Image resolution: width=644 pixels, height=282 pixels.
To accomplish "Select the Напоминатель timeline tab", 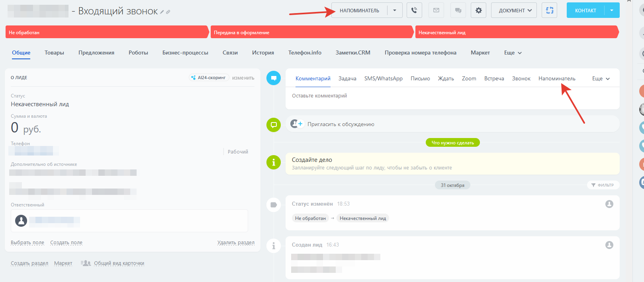I will (x=557, y=78).
